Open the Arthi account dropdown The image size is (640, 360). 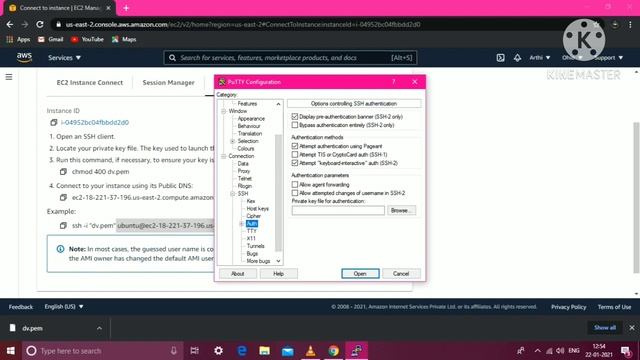(x=540, y=58)
